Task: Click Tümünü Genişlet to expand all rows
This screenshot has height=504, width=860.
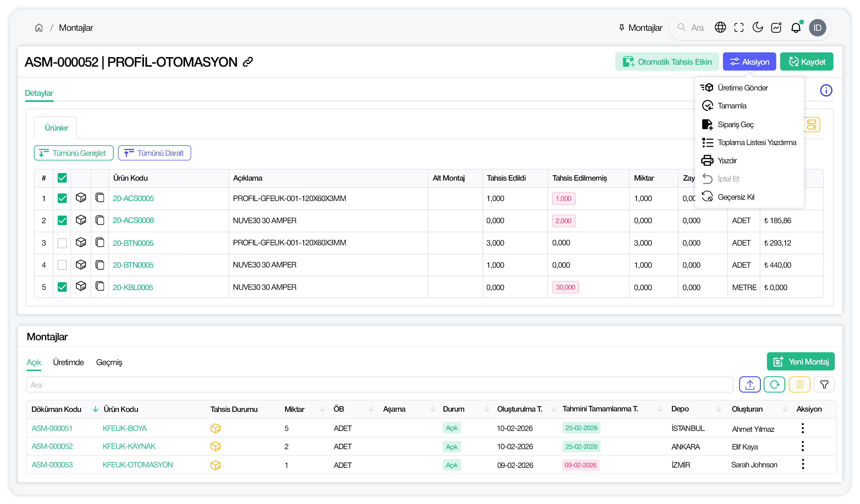Action: [x=73, y=153]
